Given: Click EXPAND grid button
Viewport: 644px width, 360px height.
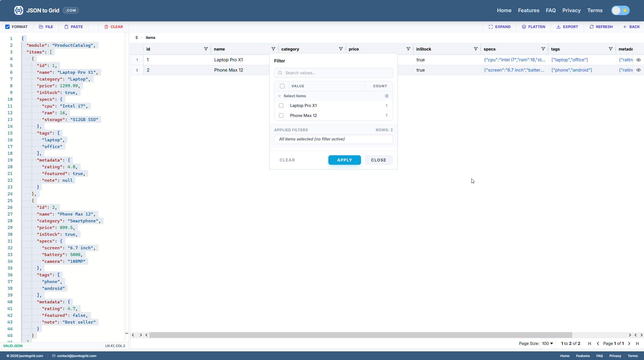Looking at the screenshot, I should coord(500,27).
